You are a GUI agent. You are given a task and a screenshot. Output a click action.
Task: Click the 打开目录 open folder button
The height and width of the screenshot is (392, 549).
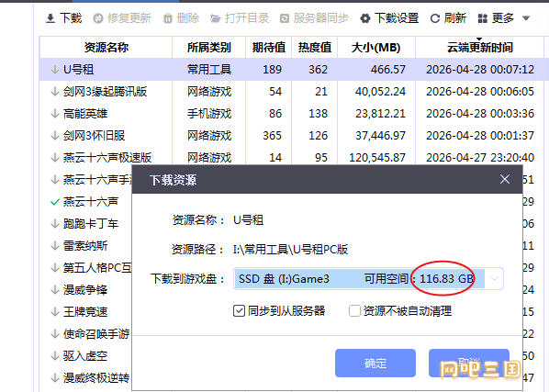[240, 18]
